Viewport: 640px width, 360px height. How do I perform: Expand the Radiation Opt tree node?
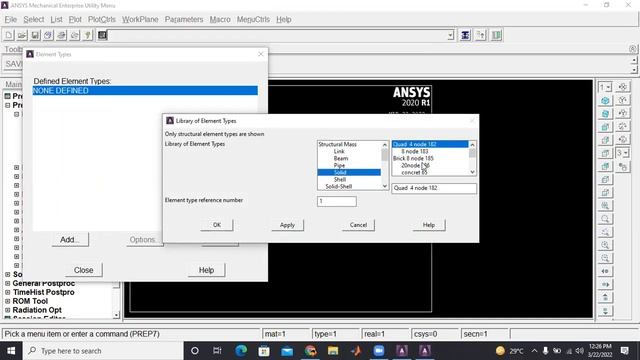pyautogui.click(x=7, y=310)
